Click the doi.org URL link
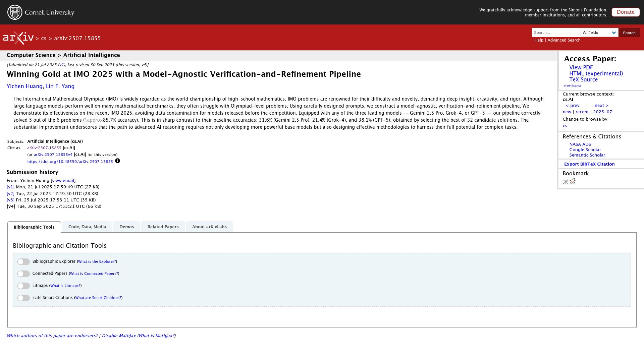 pyautogui.click(x=70, y=162)
